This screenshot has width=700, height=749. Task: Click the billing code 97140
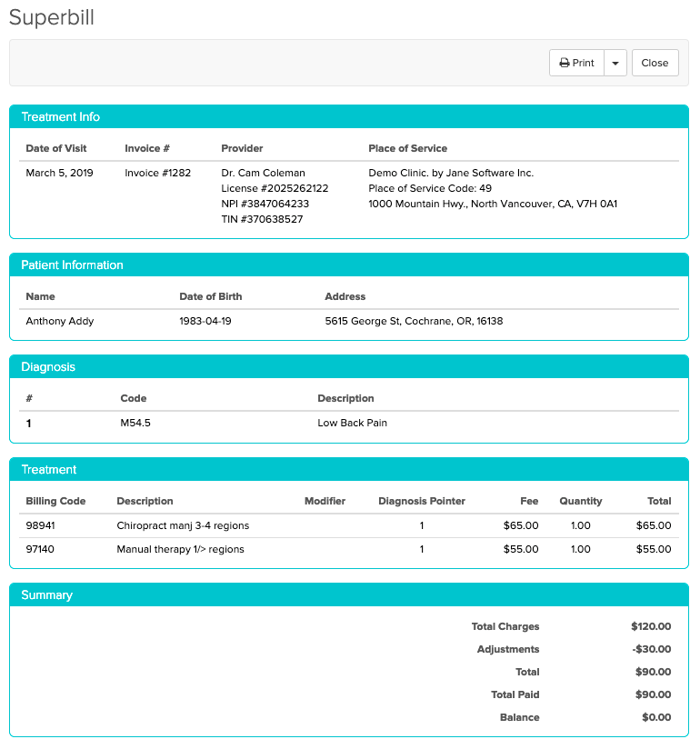pyautogui.click(x=43, y=549)
